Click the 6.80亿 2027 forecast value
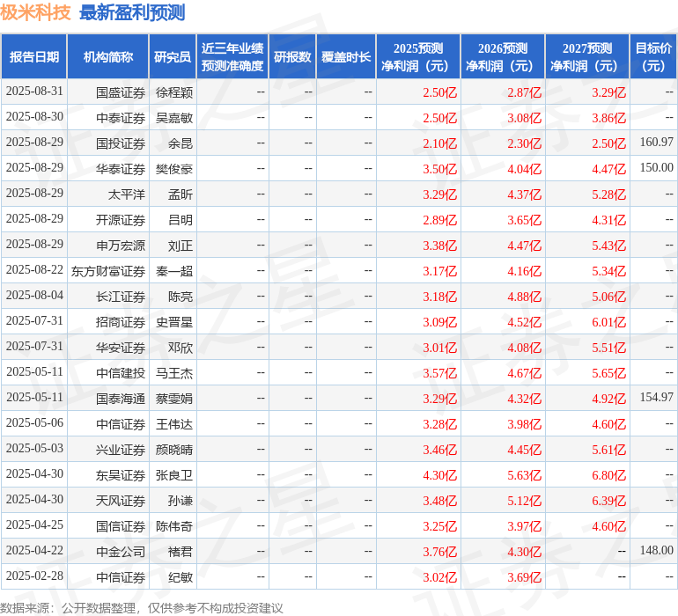This screenshot has height=616, width=678. 608,475
